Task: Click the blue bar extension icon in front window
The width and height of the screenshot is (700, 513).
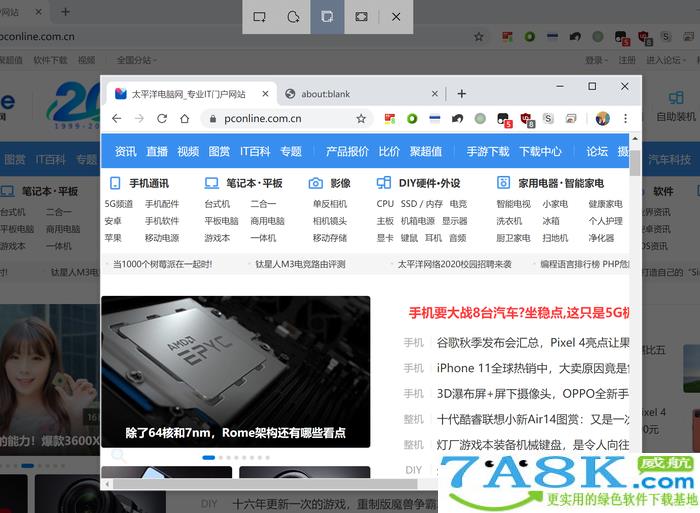Action: point(434,118)
